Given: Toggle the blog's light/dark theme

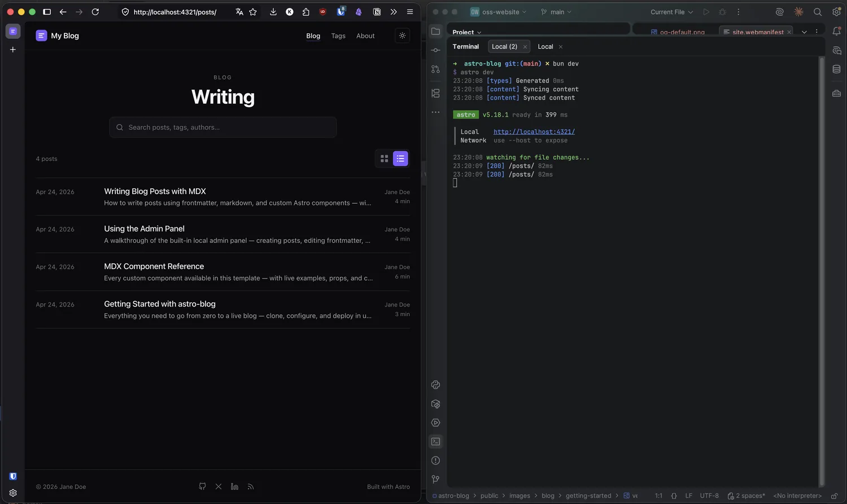Looking at the screenshot, I should tap(402, 36).
